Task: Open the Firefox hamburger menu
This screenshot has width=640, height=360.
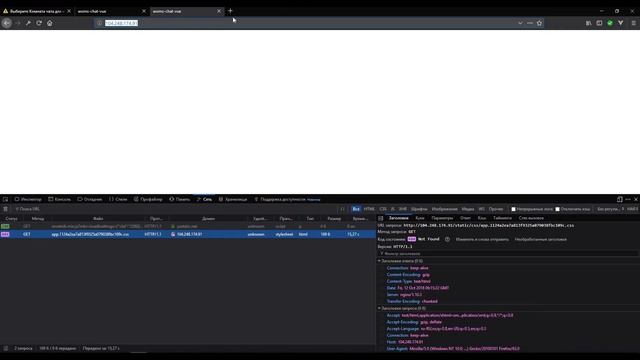Action: click(633, 23)
